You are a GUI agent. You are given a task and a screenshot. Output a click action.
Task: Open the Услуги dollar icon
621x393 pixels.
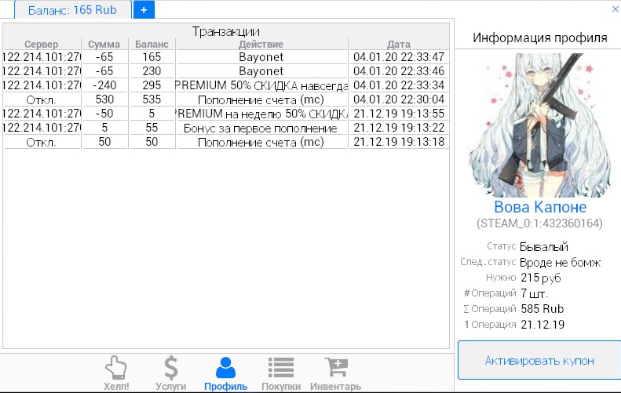pos(171,368)
